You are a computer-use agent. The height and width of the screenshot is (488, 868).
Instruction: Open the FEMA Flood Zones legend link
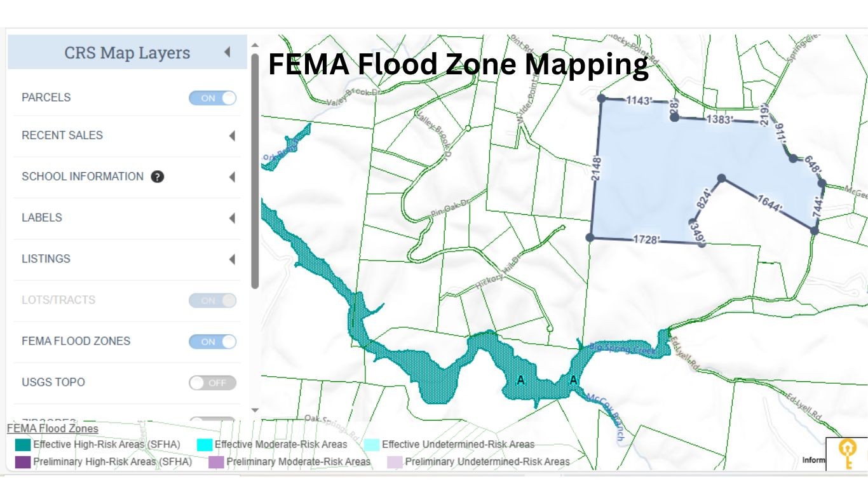point(53,429)
